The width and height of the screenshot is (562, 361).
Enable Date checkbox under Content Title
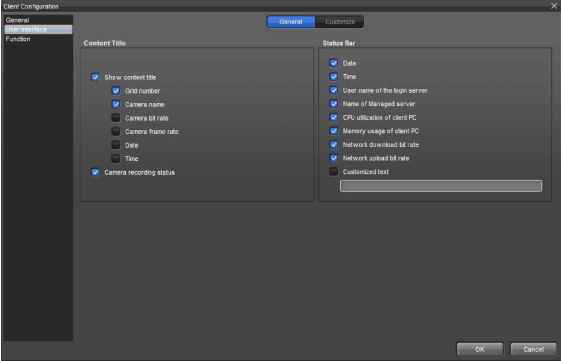pyautogui.click(x=116, y=145)
